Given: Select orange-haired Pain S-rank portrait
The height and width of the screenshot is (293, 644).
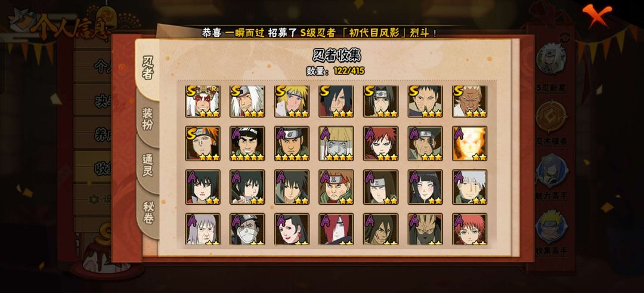Looking at the screenshot, I should coord(203,143).
